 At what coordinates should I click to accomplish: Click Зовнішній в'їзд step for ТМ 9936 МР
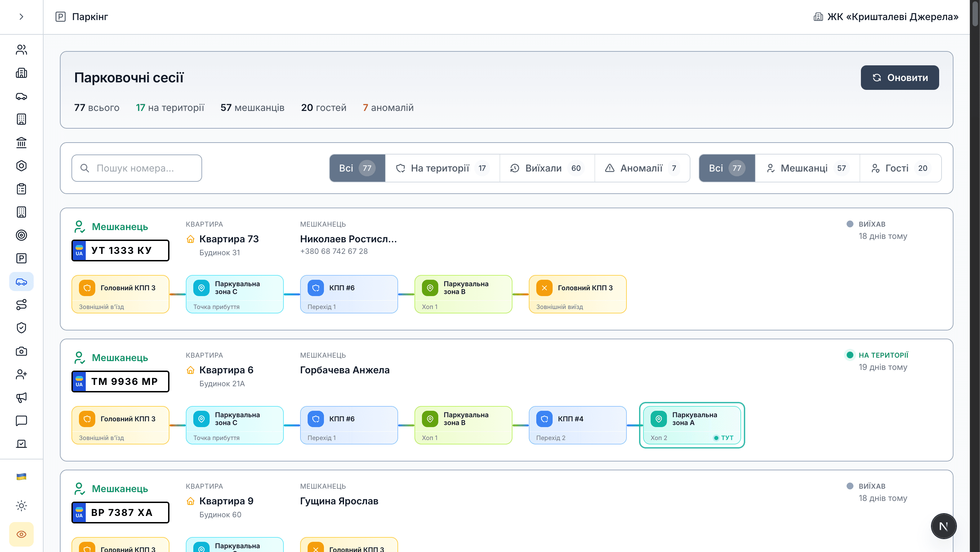120,425
